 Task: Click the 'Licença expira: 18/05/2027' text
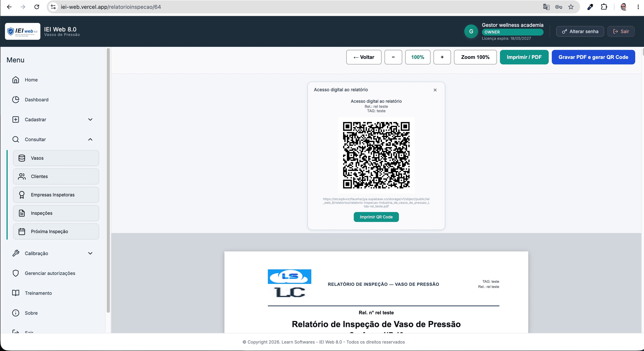pyautogui.click(x=506, y=38)
